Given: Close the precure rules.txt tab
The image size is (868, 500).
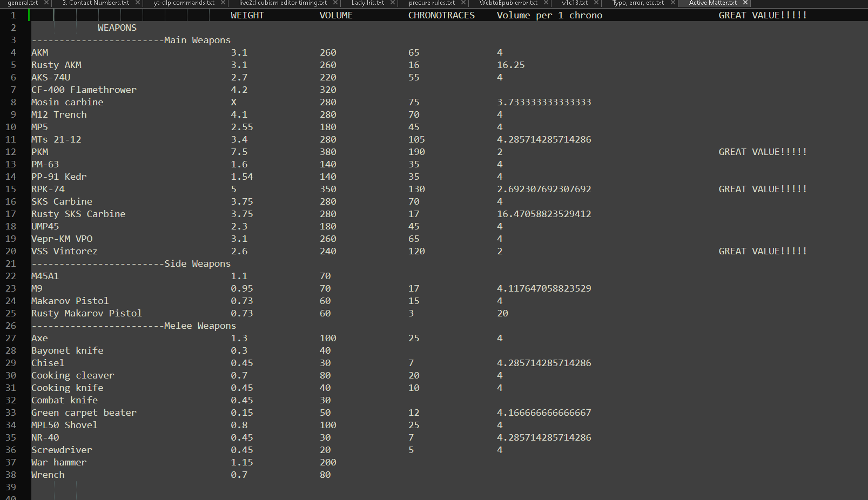Looking at the screenshot, I should [x=463, y=3].
